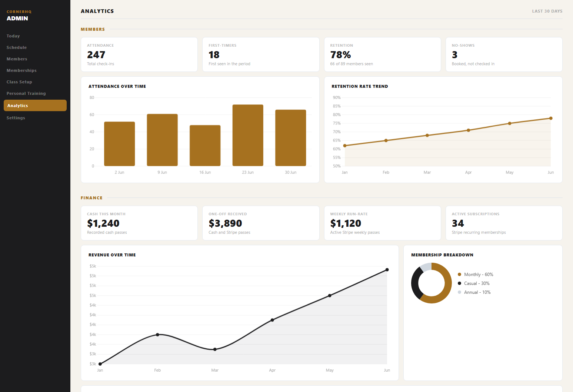Click the 16 Jun attendance bar

point(205,146)
